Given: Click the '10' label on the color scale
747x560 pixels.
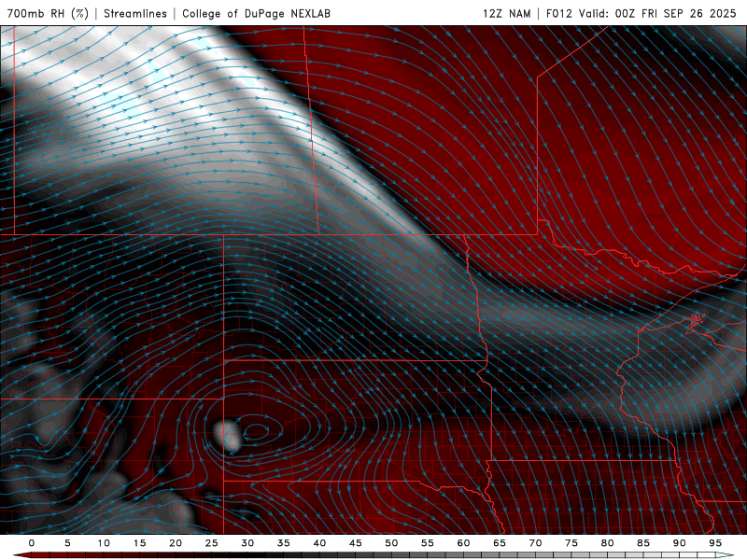Looking at the screenshot, I should pyautogui.click(x=104, y=543).
